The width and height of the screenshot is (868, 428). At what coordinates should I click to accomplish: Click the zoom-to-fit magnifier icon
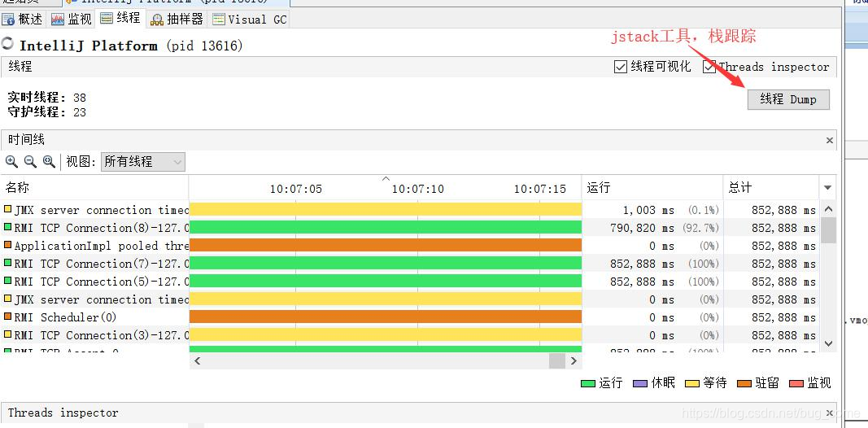point(50,162)
